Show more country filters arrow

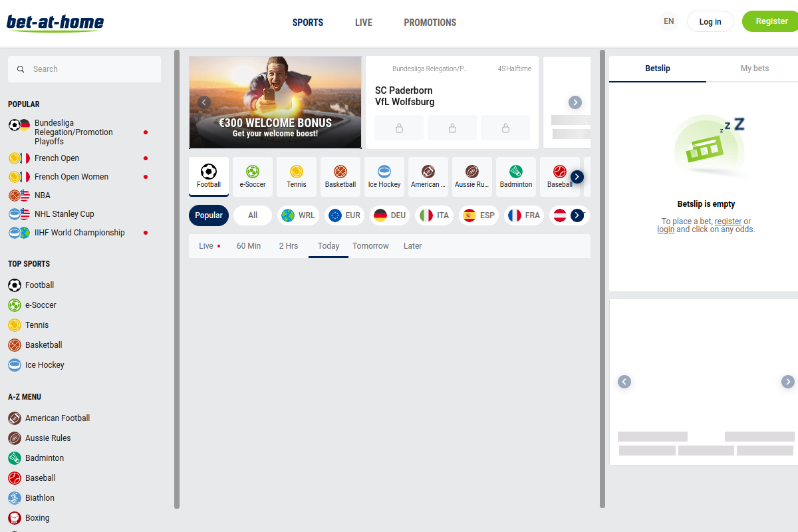(x=577, y=215)
